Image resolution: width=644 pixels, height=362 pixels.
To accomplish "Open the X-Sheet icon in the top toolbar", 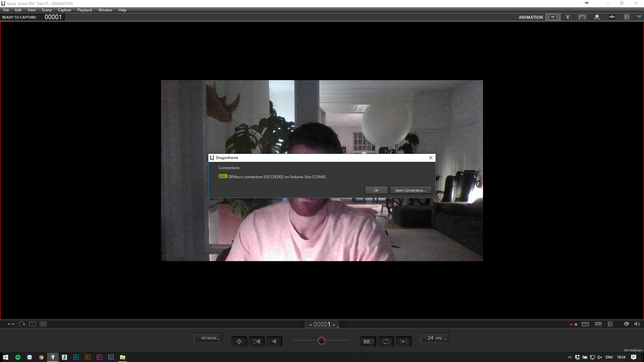I will 627,17.
